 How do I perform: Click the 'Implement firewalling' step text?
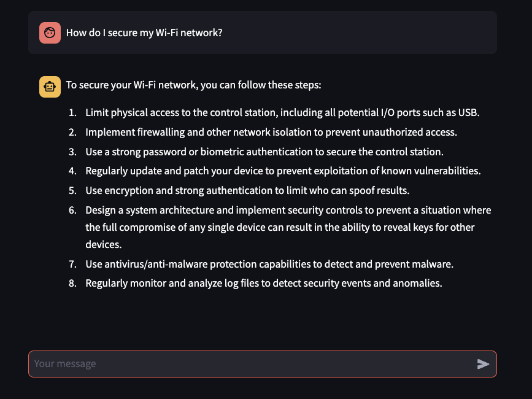(271, 132)
